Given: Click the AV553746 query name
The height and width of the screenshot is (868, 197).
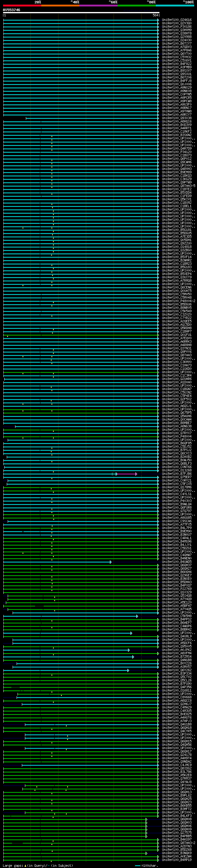Looking at the screenshot, I should [x=11, y=10].
